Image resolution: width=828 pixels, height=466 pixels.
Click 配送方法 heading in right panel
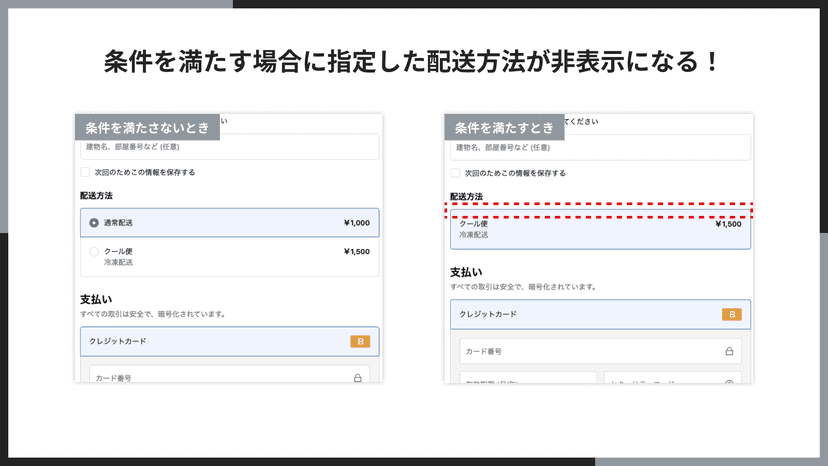pyautogui.click(x=466, y=197)
